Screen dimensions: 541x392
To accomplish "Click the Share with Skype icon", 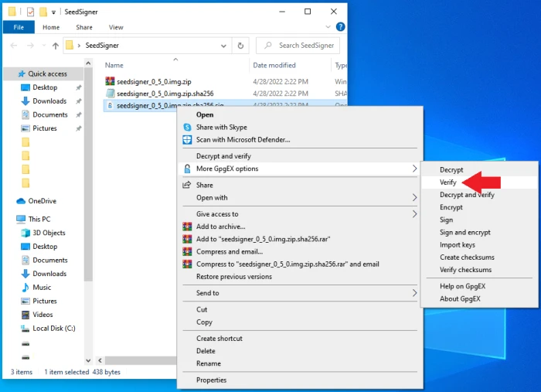I will point(186,128).
